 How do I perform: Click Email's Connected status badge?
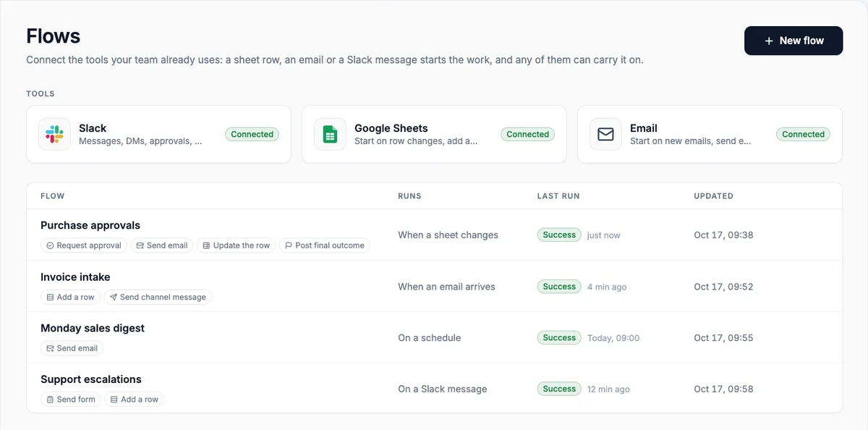pyautogui.click(x=803, y=134)
